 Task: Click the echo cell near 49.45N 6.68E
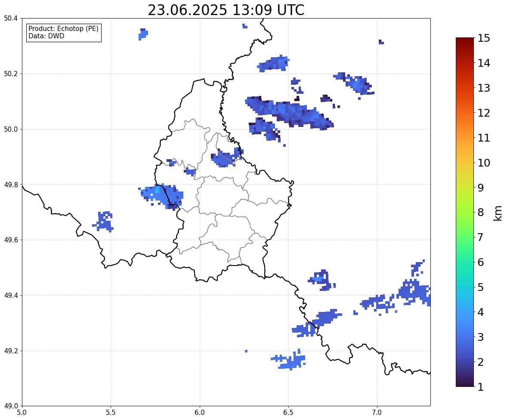[x=322, y=280]
